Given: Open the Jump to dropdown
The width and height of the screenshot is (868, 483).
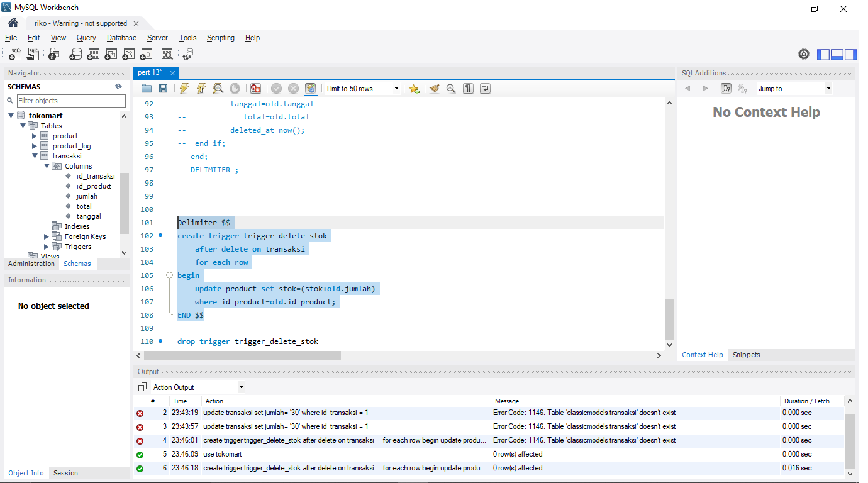Looking at the screenshot, I should pyautogui.click(x=794, y=89).
